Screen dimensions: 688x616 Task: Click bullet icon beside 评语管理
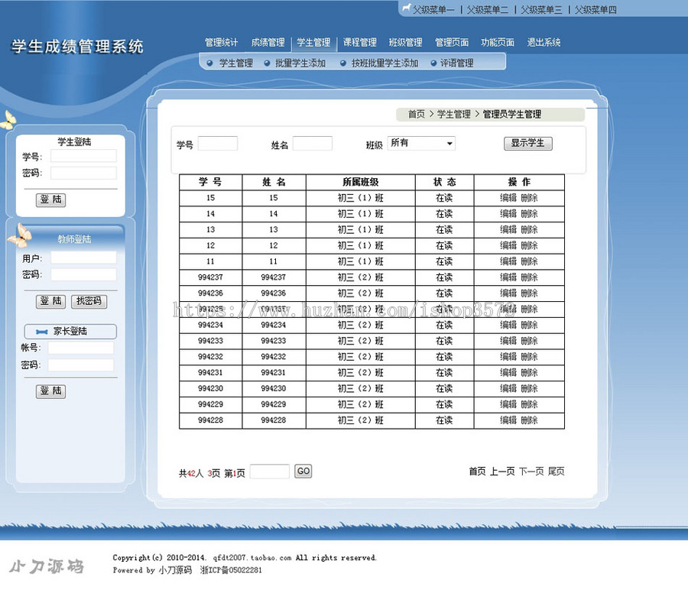point(433,63)
